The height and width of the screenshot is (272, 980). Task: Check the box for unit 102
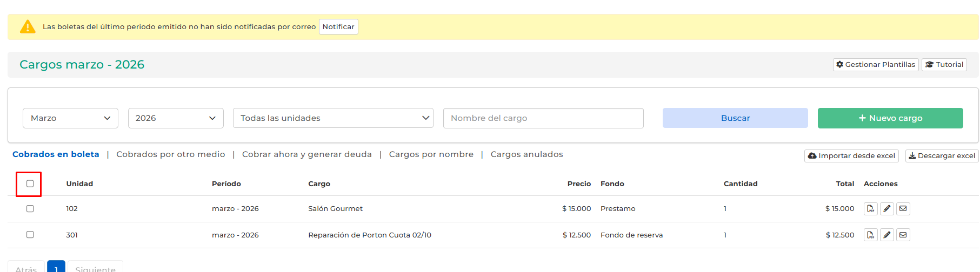(x=30, y=209)
